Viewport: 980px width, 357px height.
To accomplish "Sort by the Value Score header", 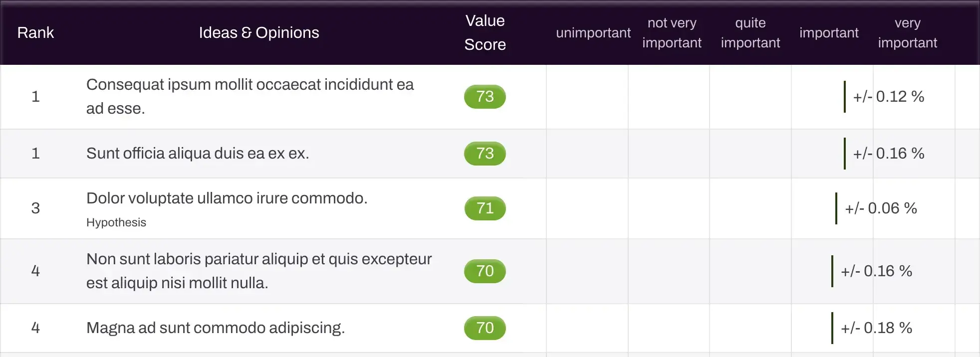I will pos(485,33).
